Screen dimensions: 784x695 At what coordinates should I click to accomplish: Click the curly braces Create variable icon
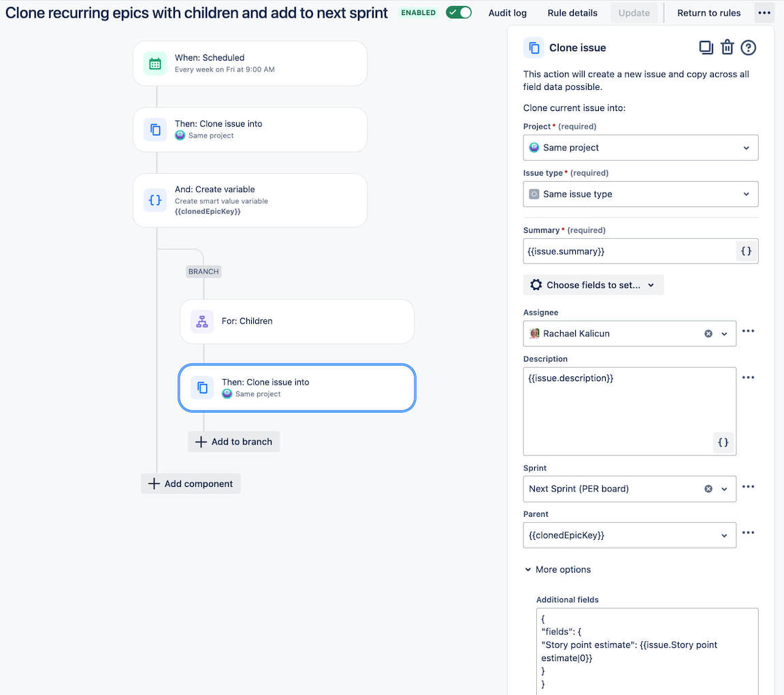tap(155, 200)
